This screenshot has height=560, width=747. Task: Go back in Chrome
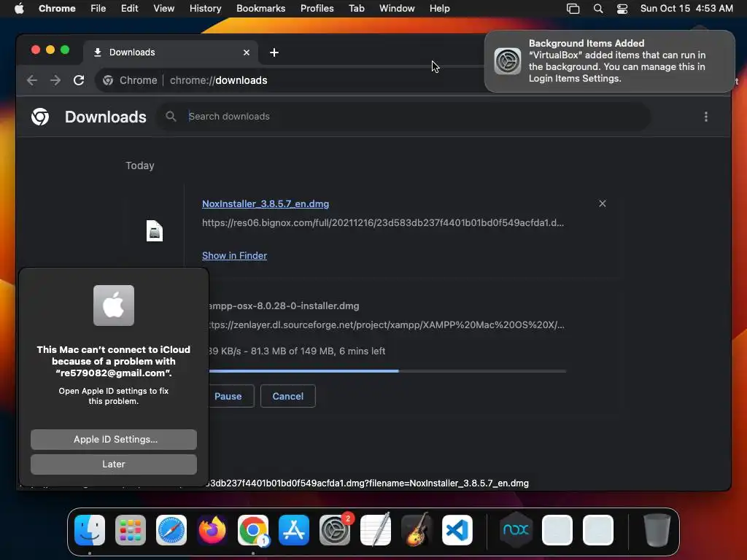(32, 80)
